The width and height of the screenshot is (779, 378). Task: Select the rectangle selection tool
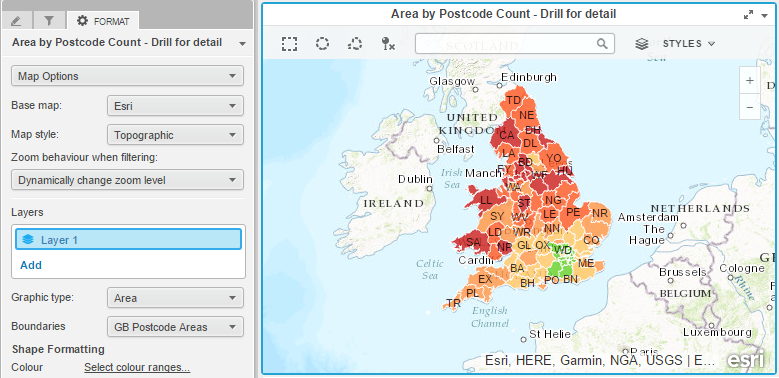[289, 44]
